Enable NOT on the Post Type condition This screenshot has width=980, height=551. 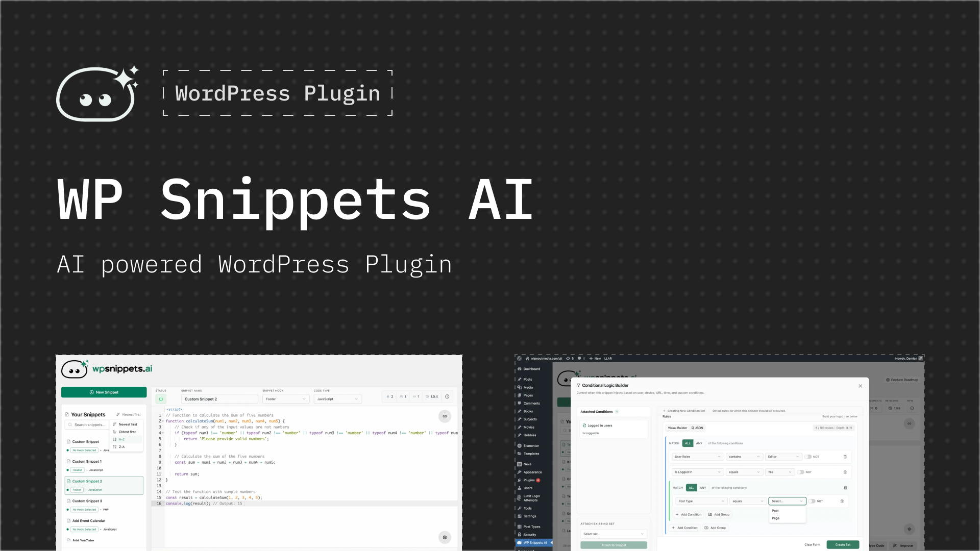(x=812, y=501)
